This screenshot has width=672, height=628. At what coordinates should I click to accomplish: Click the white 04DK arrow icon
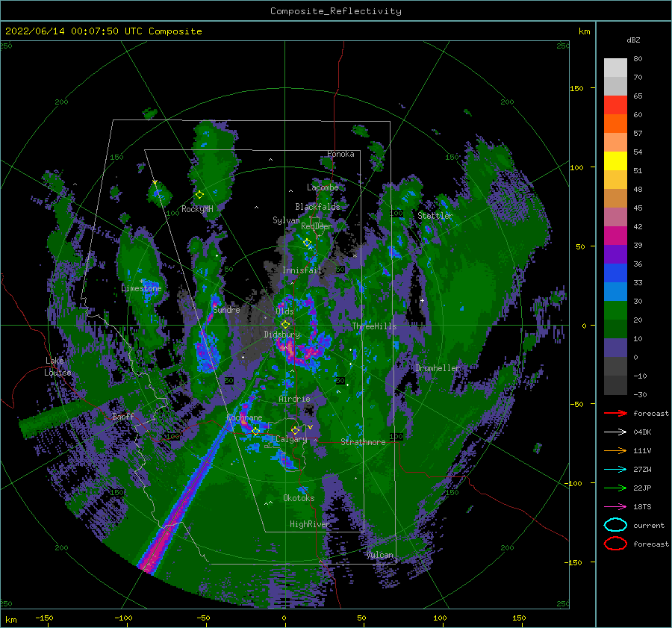coord(615,432)
